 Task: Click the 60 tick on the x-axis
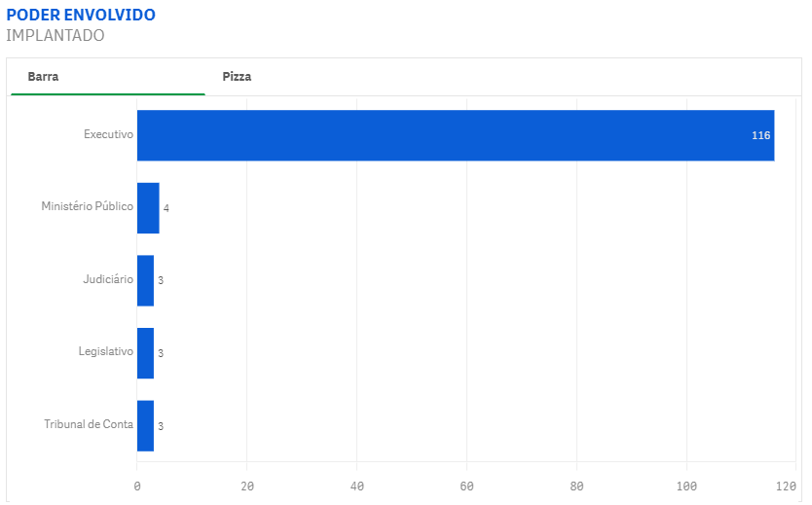tap(466, 487)
